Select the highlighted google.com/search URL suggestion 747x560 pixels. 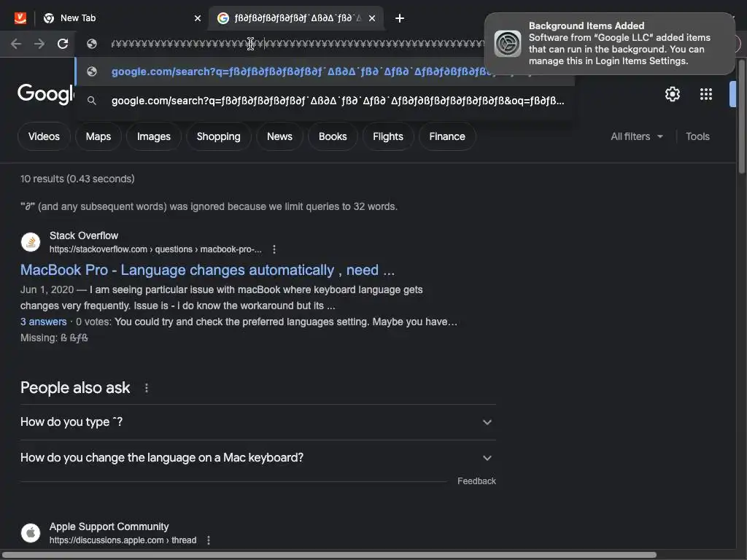tap(325, 71)
